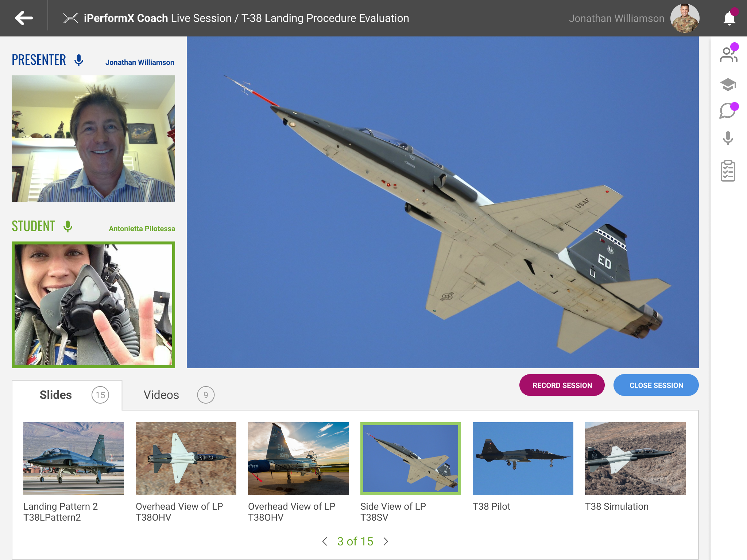
Task: Click the STUDENT heading label
Action: point(33,226)
